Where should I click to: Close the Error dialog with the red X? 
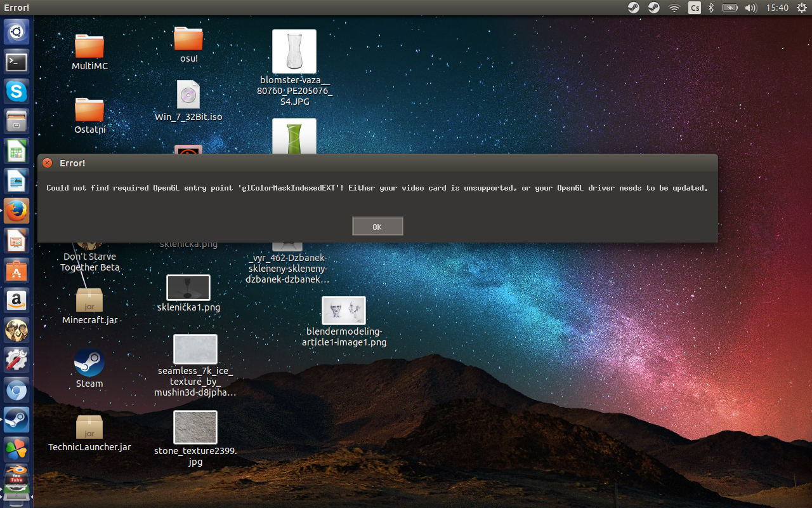47,163
